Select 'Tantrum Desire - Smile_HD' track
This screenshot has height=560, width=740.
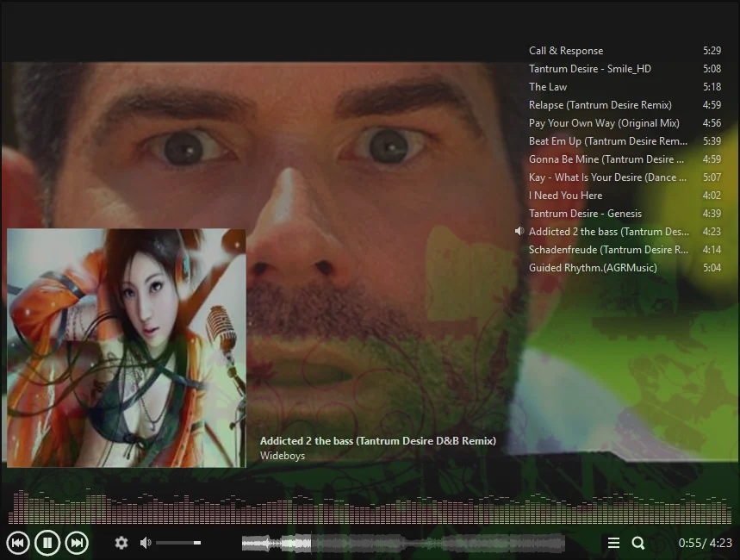[625, 68]
